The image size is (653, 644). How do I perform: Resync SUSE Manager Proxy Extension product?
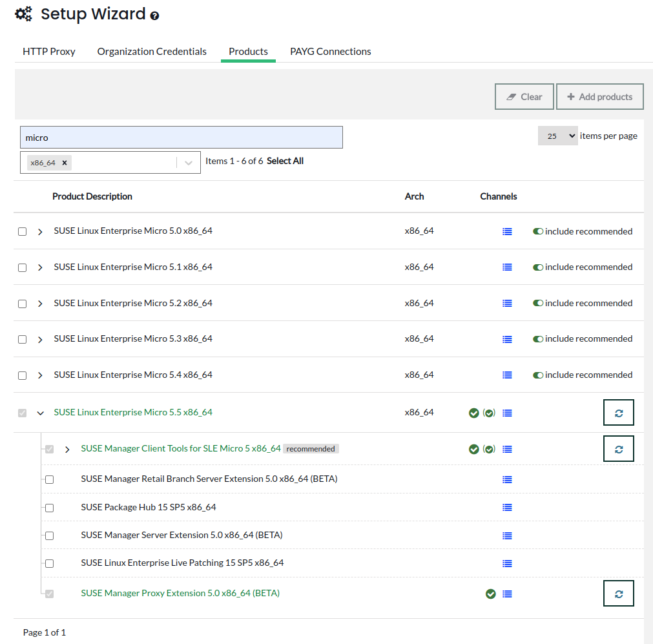coord(618,593)
